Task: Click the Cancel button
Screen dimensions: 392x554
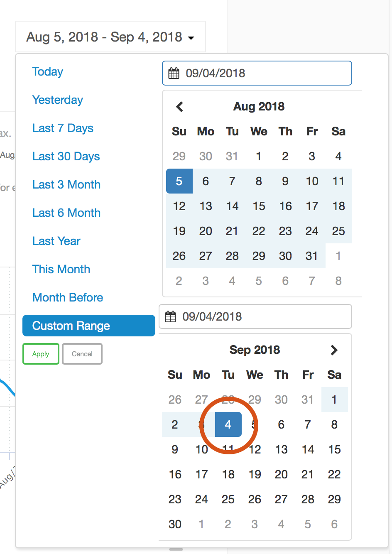Action: pos(82,354)
